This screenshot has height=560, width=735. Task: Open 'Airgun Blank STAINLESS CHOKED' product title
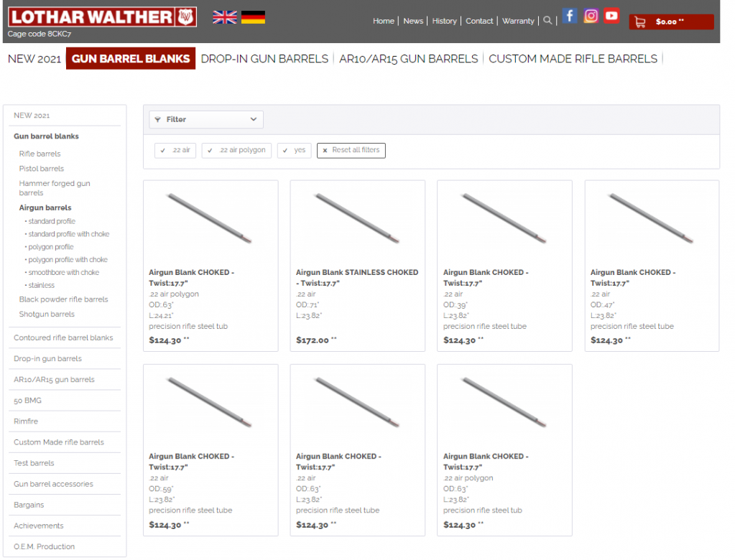pos(357,278)
